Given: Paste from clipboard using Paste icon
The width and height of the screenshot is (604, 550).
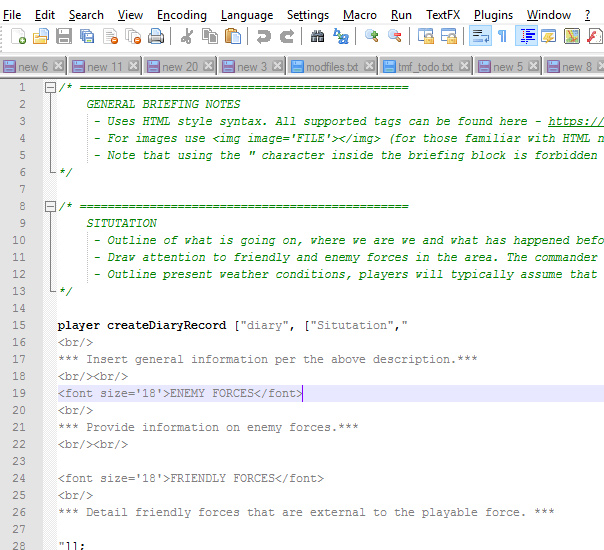Looking at the screenshot, I should [x=233, y=36].
